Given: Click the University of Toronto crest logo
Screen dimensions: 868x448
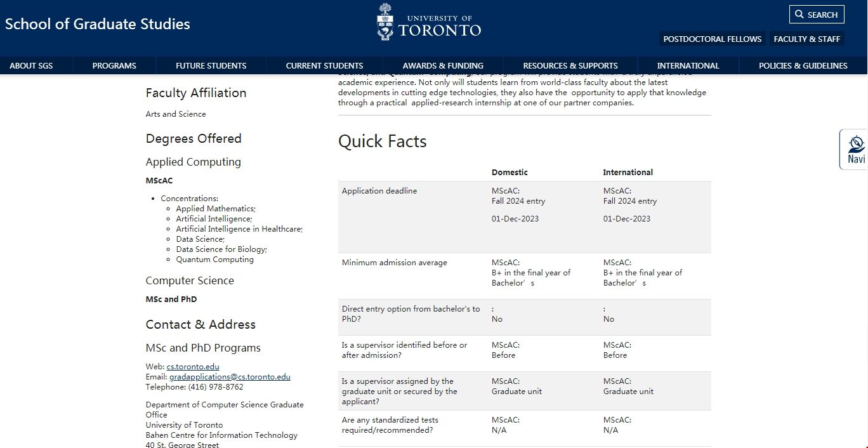Looking at the screenshot, I should tap(385, 22).
